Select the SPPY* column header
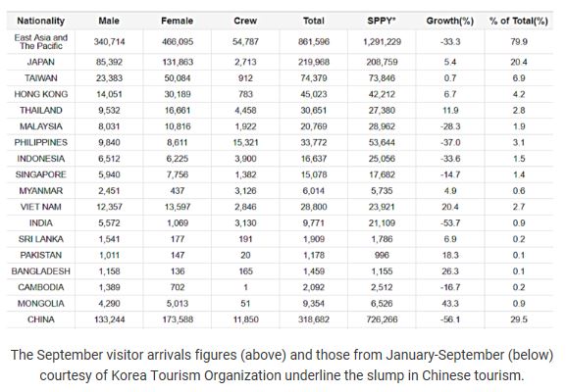This screenshot has height=392, width=567. (382, 21)
